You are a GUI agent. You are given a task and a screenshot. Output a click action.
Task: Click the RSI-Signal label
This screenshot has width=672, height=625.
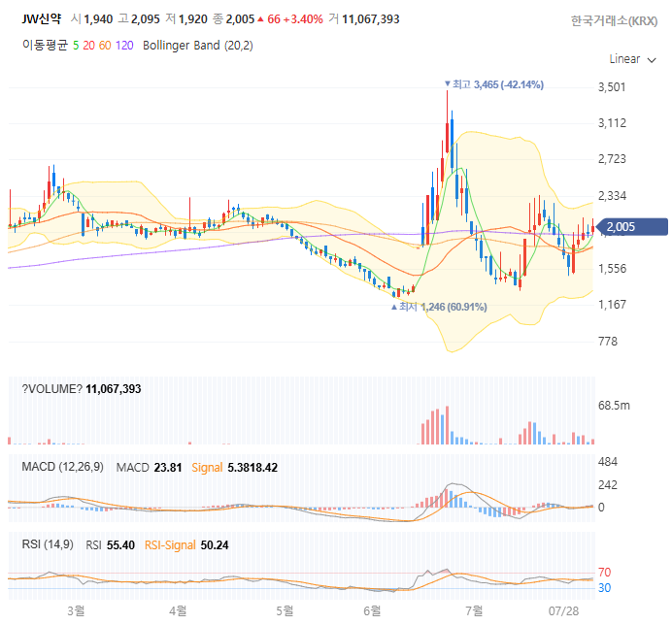point(170,544)
